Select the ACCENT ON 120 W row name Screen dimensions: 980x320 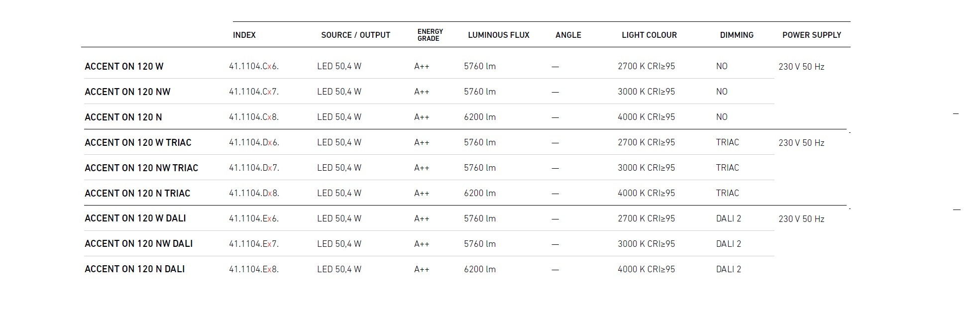124,66
